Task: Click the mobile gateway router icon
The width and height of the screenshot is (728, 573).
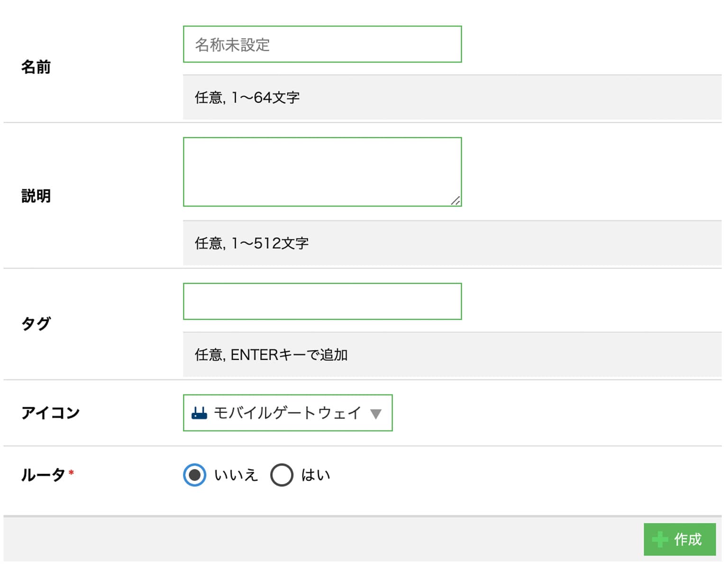Action: pyautogui.click(x=199, y=413)
